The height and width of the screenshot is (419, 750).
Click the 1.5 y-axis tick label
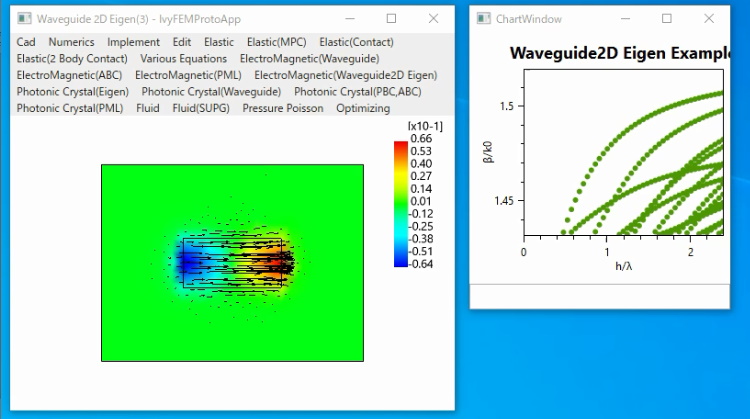coord(507,106)
